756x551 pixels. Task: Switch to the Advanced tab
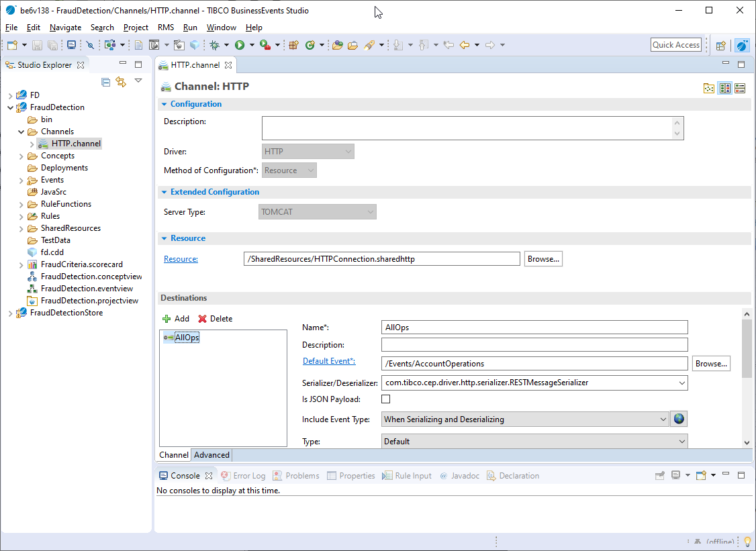click(x=211, y=455)
